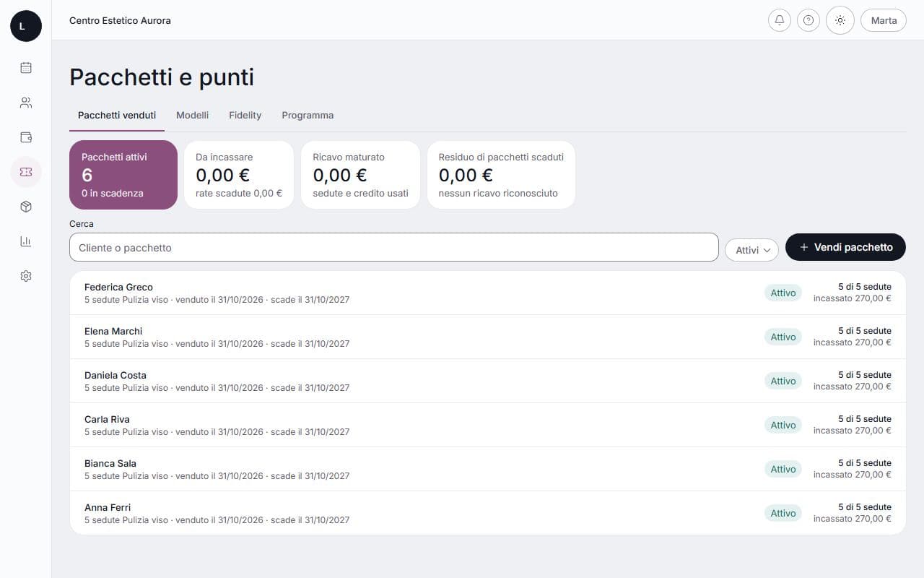Open settings gear in sidebar

point(26,276)
